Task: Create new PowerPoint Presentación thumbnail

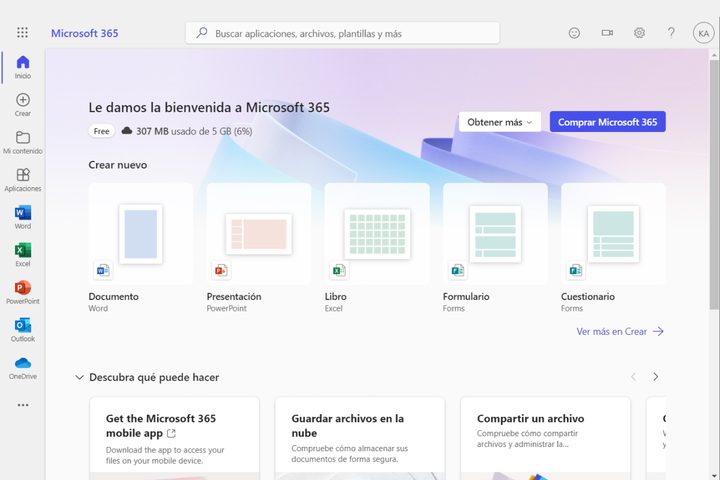Action: (259, 234)
